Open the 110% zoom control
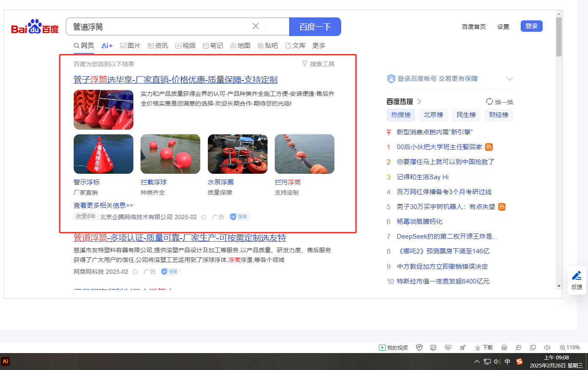Viewport: 588px width, 370px height. (x=570, y=348)
